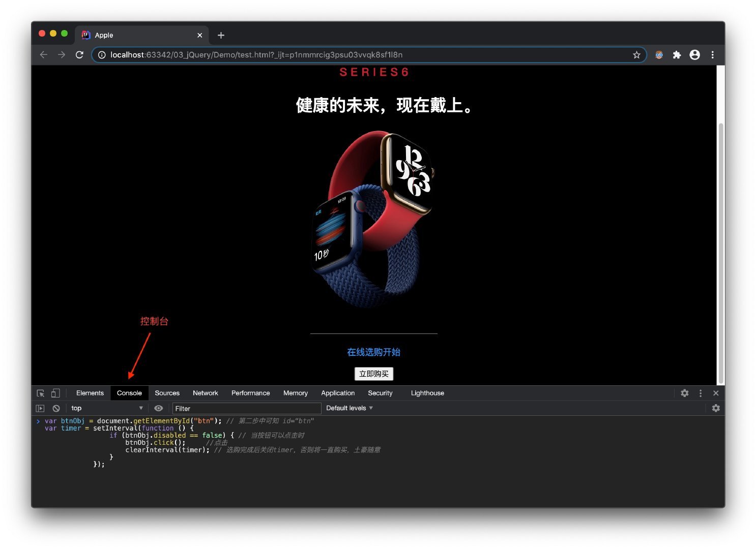Switch to the Elements tab
Image resolution: width=756 pixels, height=549 pixels.
[90, 393]
